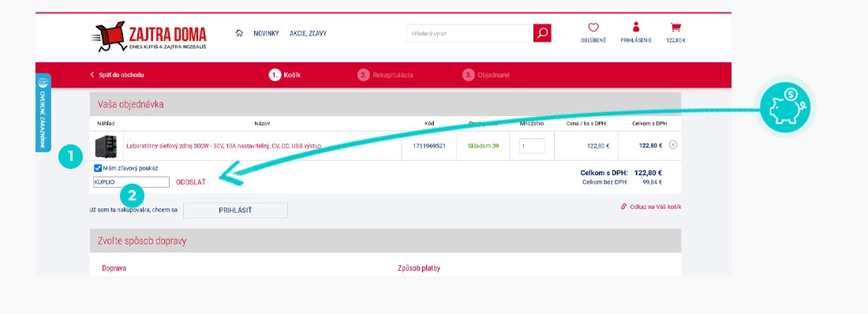Image resolution: width=868 pixels, height=314 pixels.
Task: Click the Zajtra Doma logo
Action: pos(148,36)
